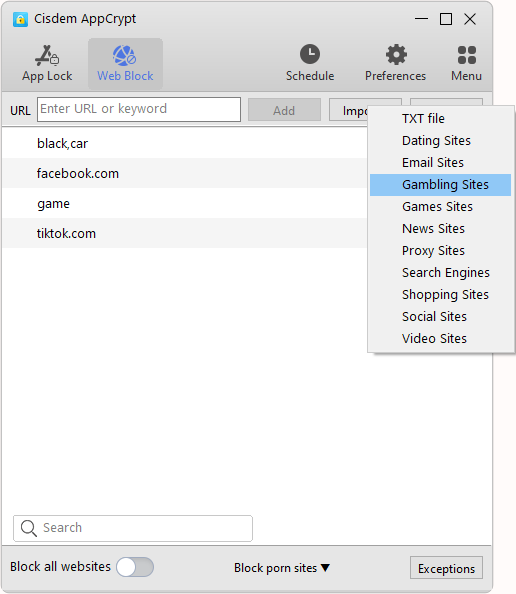
Task: Choose Gambling Sites from import menu
Action: point(440,185)
